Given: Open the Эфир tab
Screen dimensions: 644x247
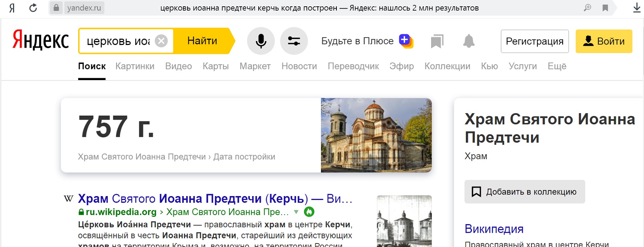Looking at the screenshot, I should [x=402, y=66].
